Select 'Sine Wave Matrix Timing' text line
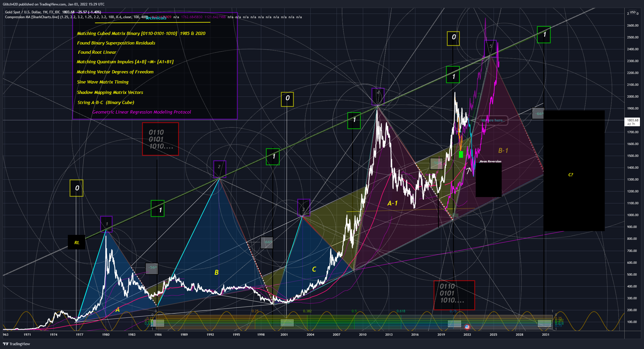The width and height of the screenshot is (644, 349). tap(103, 82)
